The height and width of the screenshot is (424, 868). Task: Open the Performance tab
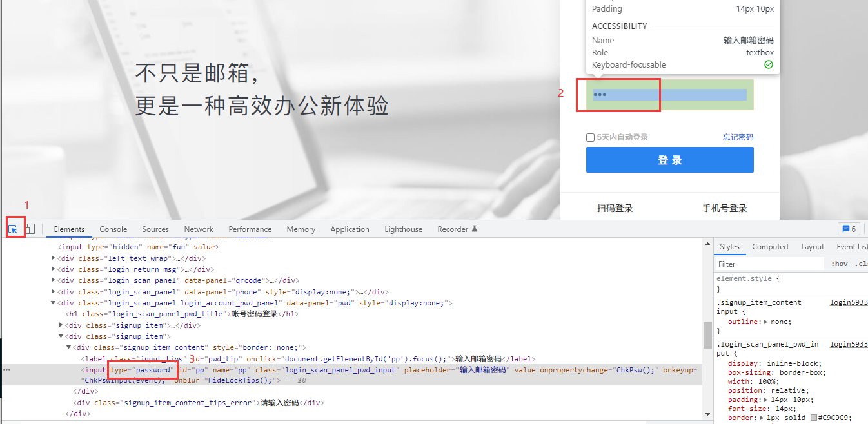tap(250, 229)
